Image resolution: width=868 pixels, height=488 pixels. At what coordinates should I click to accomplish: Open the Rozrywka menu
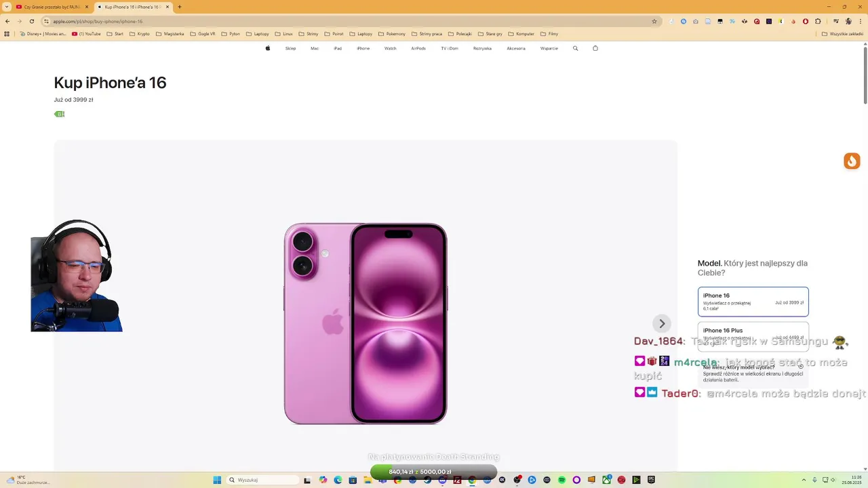482,48
